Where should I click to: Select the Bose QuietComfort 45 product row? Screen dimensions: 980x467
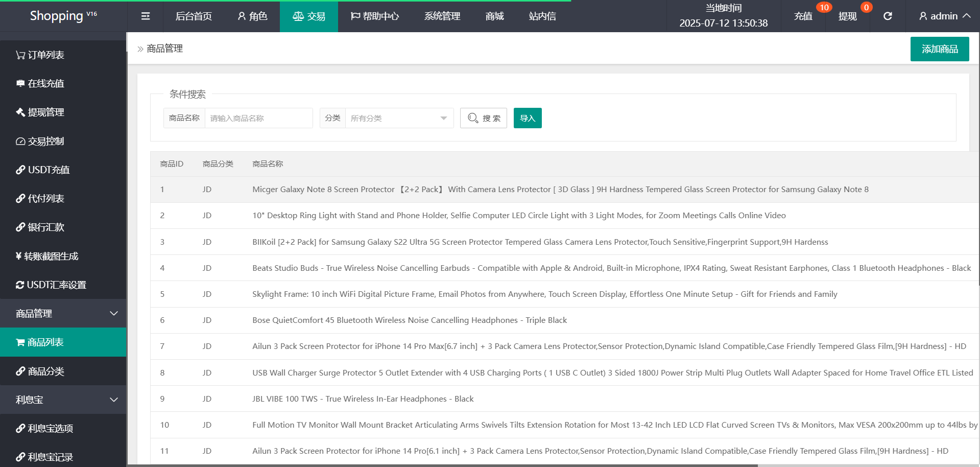[564, 320]
